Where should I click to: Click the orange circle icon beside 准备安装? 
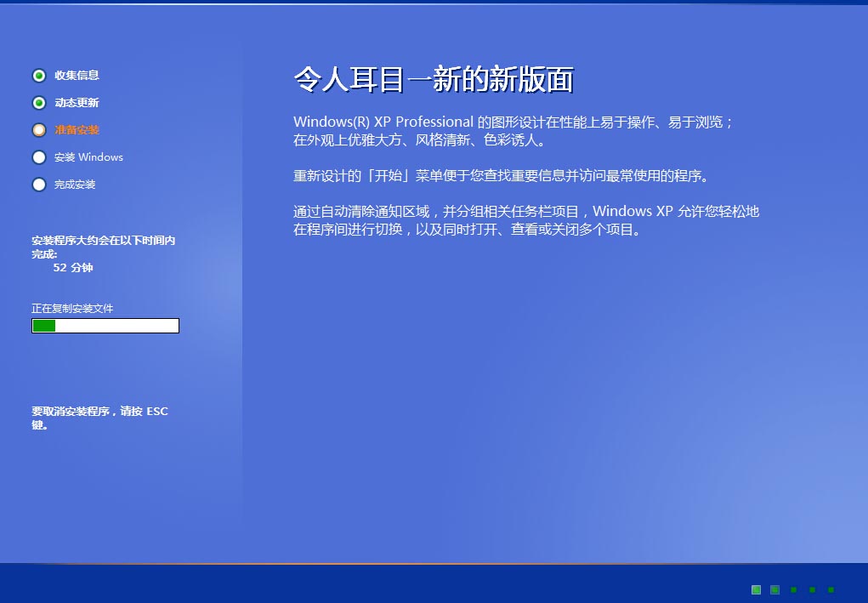[39, 129]
